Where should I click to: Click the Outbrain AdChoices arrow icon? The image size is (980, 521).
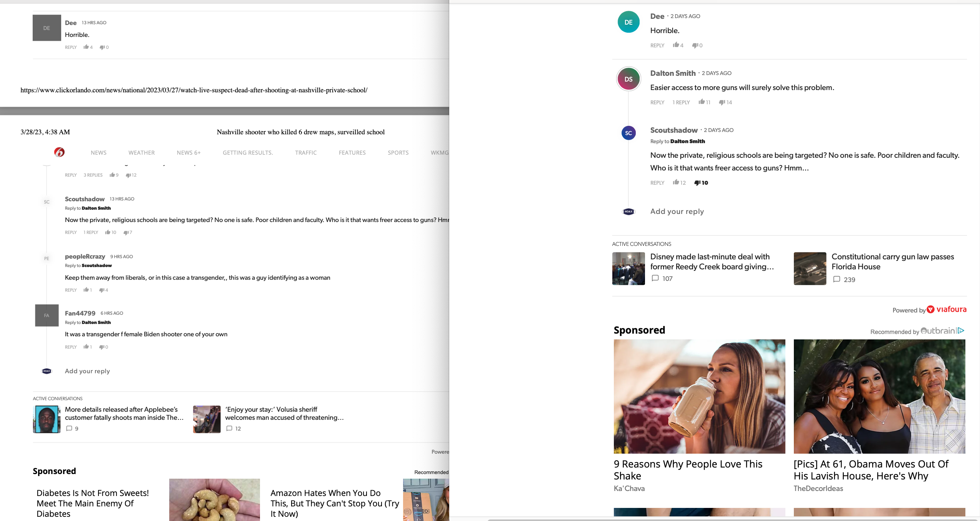tap(961, 331)
